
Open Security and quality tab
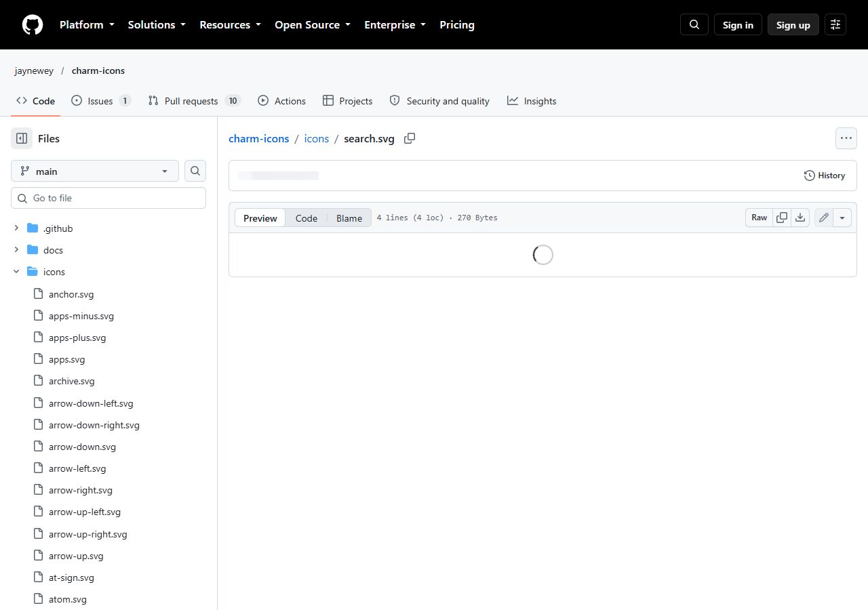click(439, 100)
